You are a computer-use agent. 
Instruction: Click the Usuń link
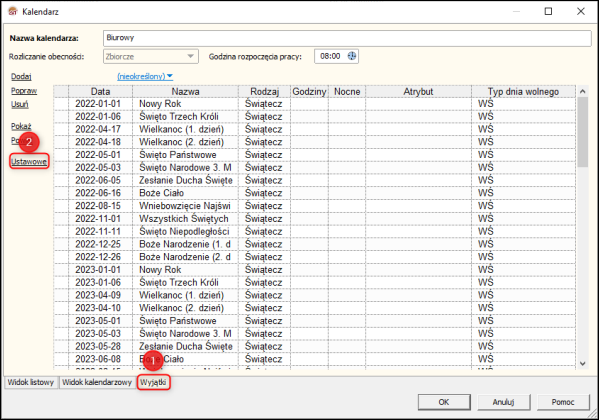(19, 104)
